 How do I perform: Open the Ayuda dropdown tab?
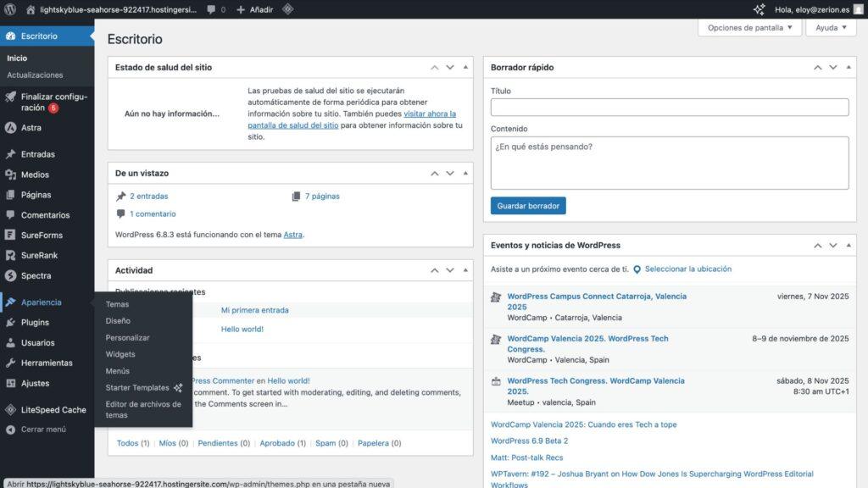tap(830, 27)
